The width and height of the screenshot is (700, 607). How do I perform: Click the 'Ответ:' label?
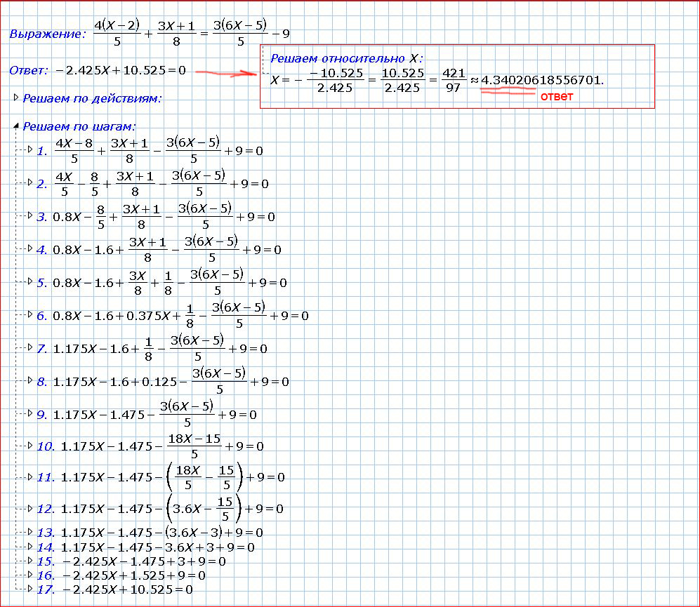(29, 70)
